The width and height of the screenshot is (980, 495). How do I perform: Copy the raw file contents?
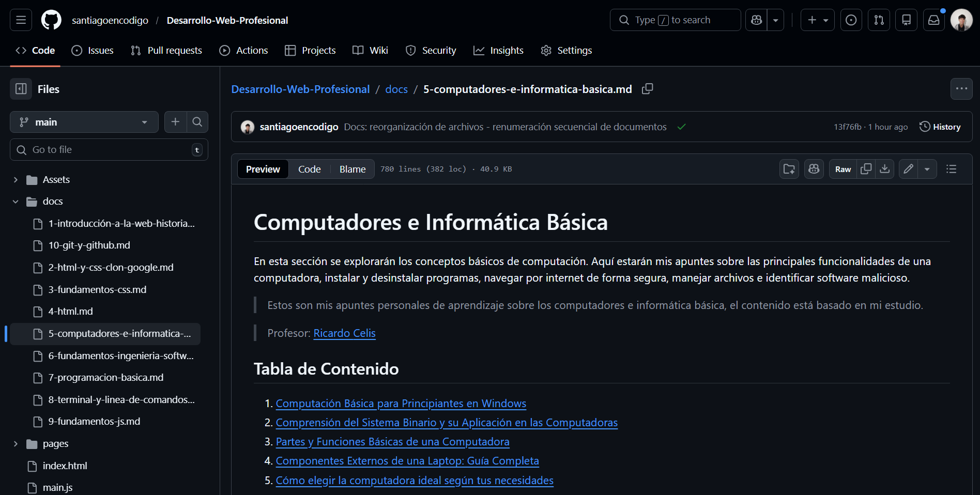coord(866,169)
